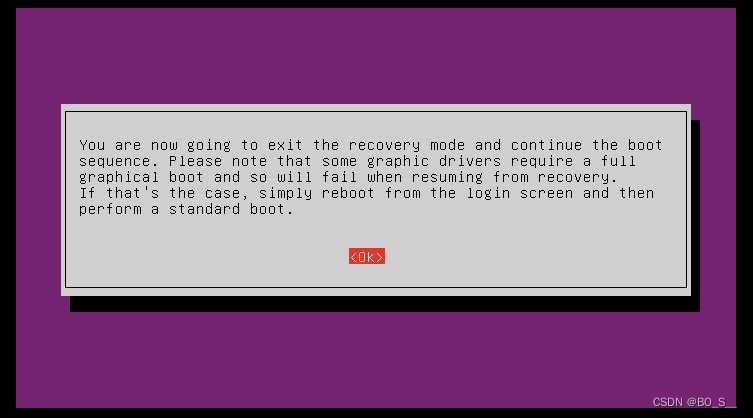Screen dimensions: 753x418
Task: Select the word "Please" in the message
Action: click(x=195, y=161)
